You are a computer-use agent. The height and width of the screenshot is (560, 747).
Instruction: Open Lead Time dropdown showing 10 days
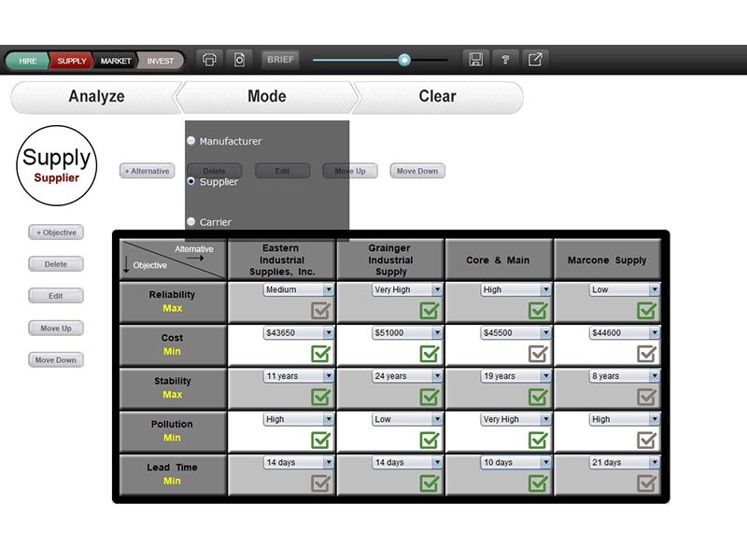coord(516,462)
